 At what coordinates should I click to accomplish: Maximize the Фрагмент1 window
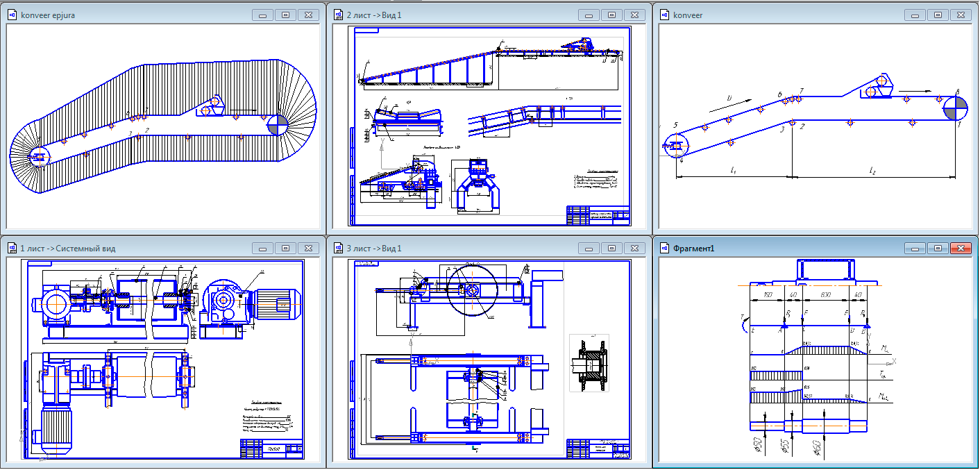click(x=937, y=248)
